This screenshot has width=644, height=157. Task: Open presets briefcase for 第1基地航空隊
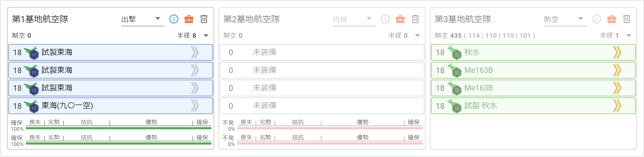pyautogui.click(x=189, y=19)
